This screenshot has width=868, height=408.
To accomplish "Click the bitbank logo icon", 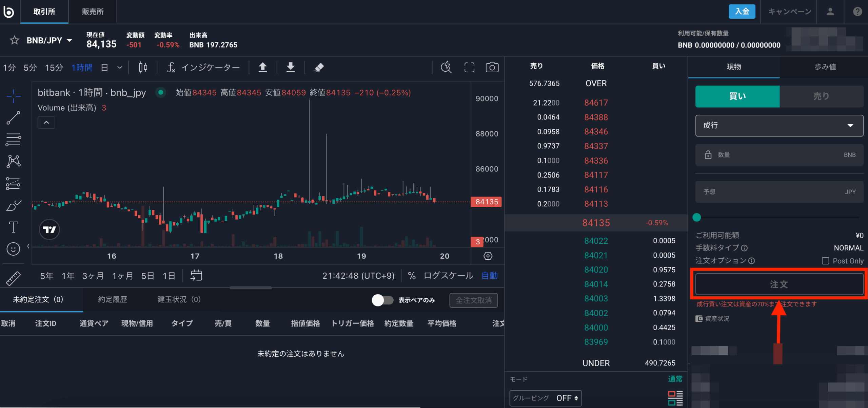I will pos(8,12).
